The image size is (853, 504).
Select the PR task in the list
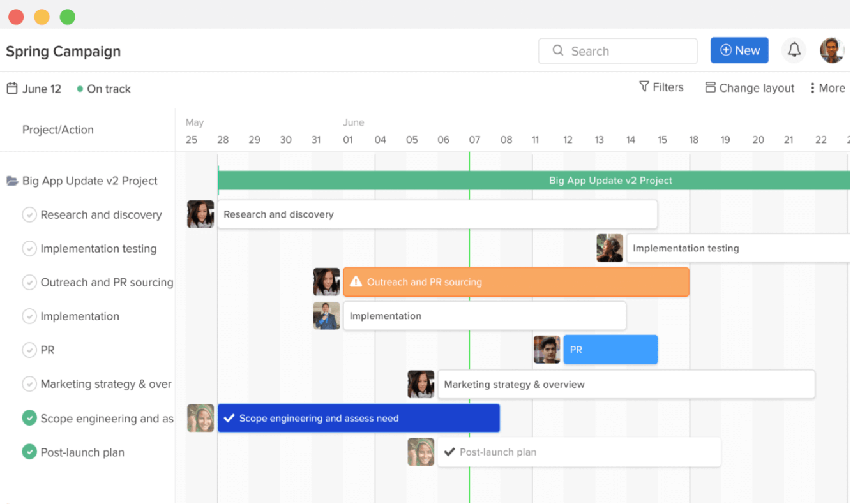click(x=48, y=350)
